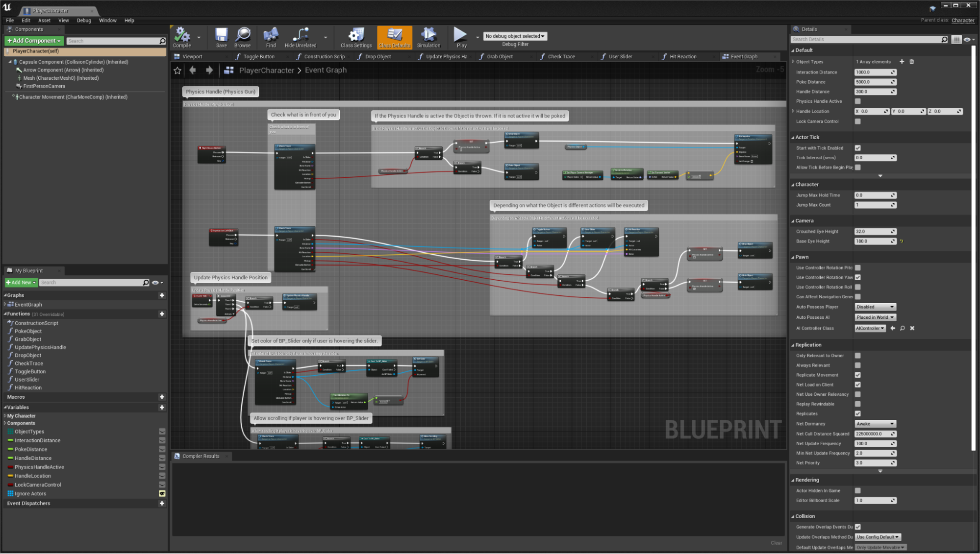The height and width of the screenshot is (554, 980).
Task: Click the graph favorite star icon
Action: tap(177, 71)
